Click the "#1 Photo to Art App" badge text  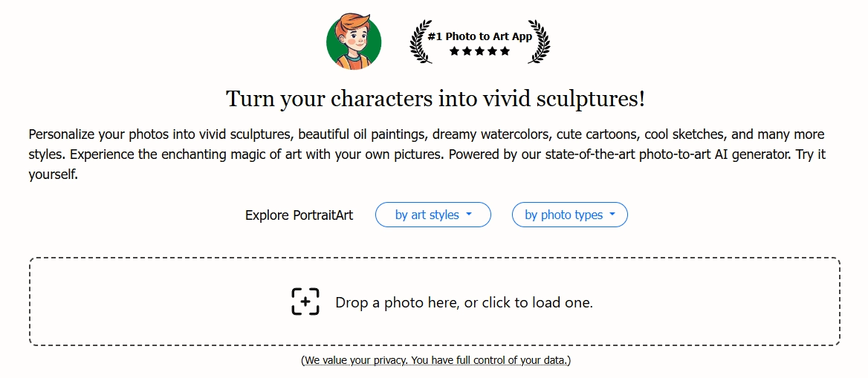[x=480, y=36]
